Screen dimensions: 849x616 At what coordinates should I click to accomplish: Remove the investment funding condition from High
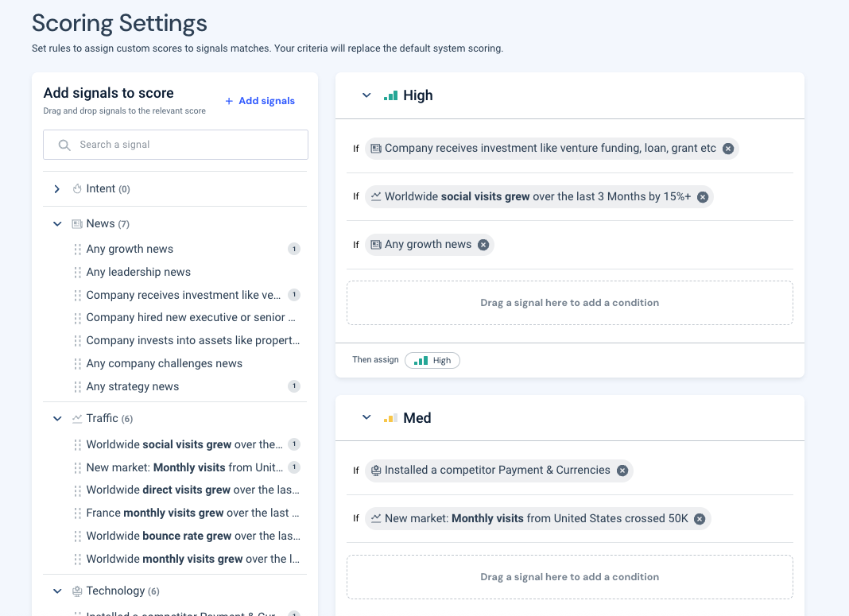tap(728, 149)
